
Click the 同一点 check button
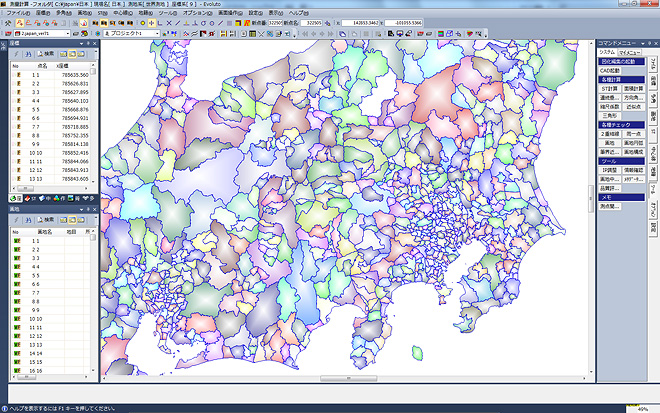[633, 134]
